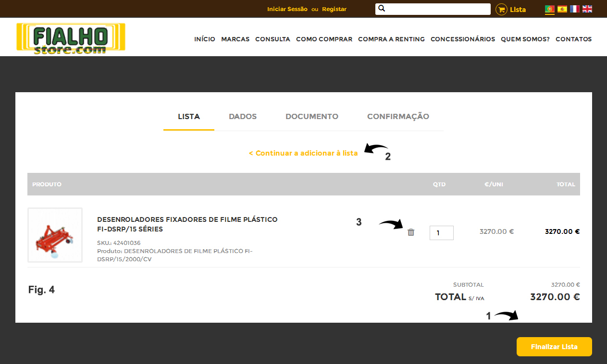Screen dimensions: 607x364
Task: Navigate to COMPRA A RENTING menu
Action: (x=391, y=39)
